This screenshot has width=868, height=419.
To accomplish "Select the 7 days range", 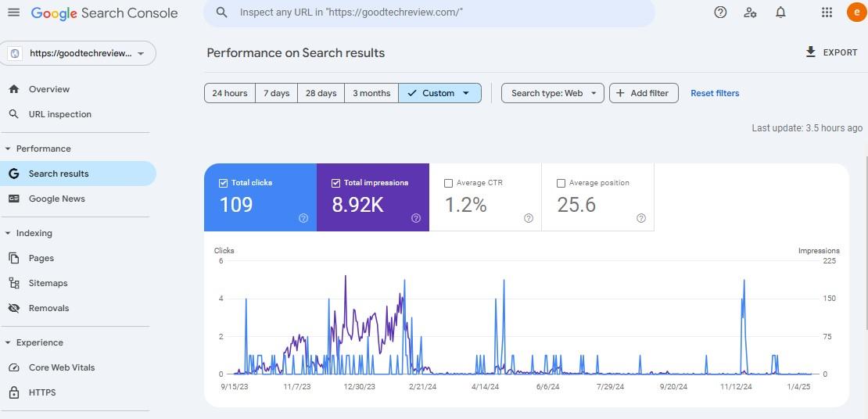I will point(276,93).
